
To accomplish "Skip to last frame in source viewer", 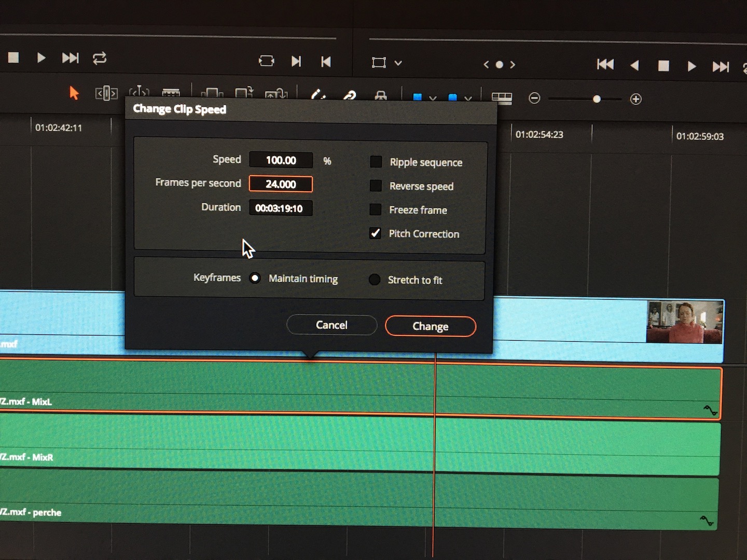I will [70, 58].
